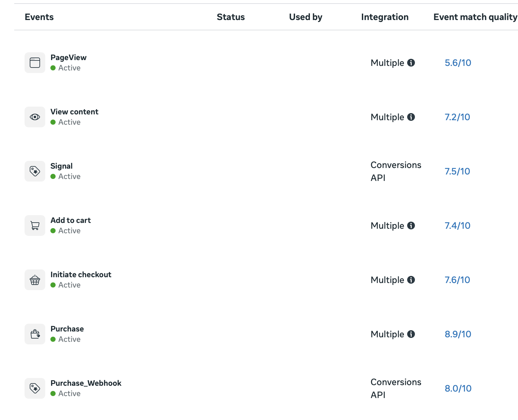
Task: Open the 8.9/10 match quality for Purchase
Action: tap(458, 334)
